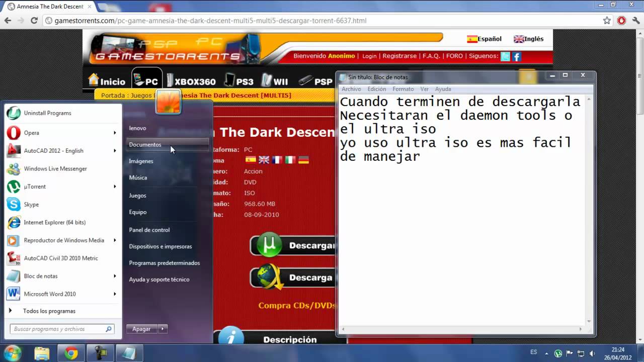Launch Microsoft Word 2010
This screenshot has width=644, height=362.
[63, 294]
